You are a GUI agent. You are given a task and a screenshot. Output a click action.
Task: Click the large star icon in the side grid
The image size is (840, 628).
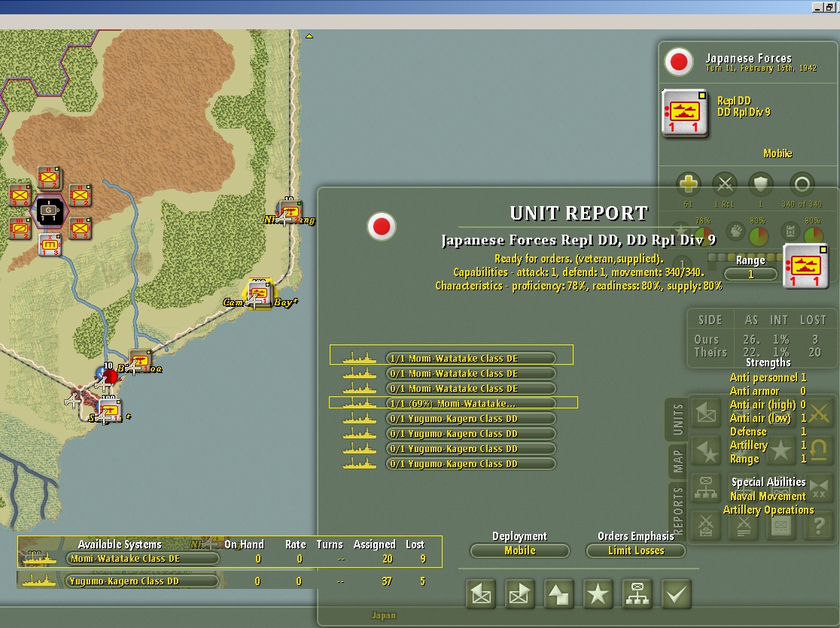tap(781, 451)
